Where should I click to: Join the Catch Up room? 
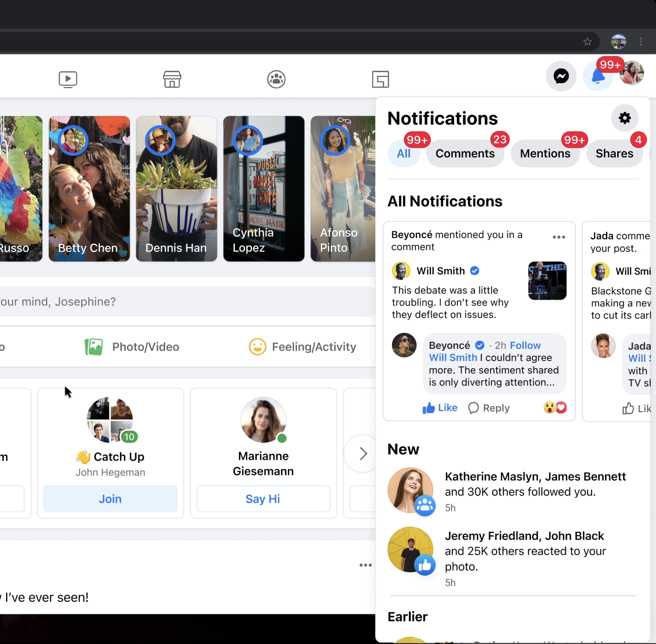point(110,499)
